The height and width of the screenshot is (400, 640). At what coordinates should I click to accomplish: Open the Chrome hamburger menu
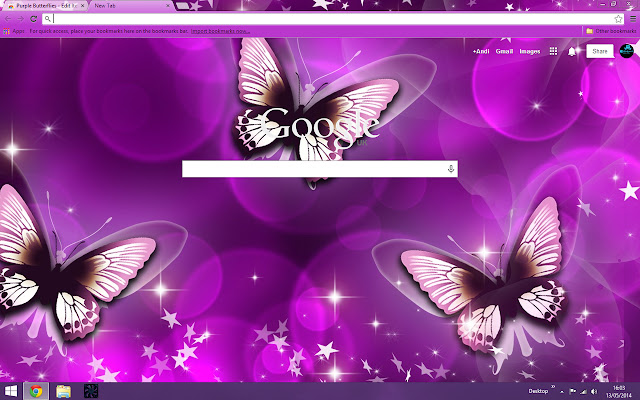pyautogui.click(x=633, y=19)
